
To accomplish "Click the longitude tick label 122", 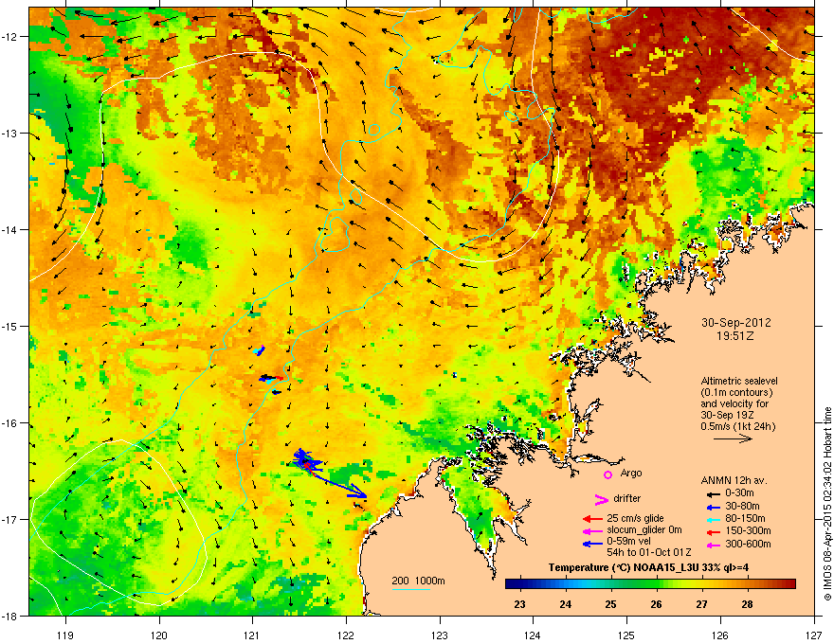I will point(346,635).
